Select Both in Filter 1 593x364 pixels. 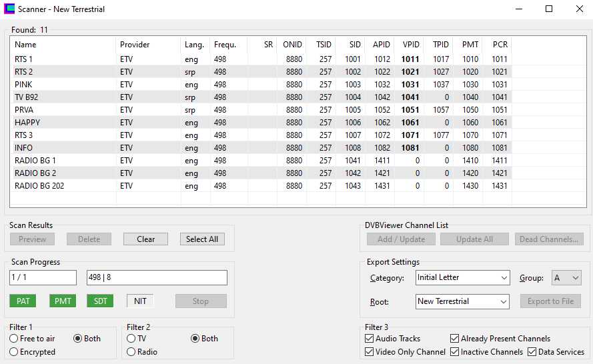point(87,338)
